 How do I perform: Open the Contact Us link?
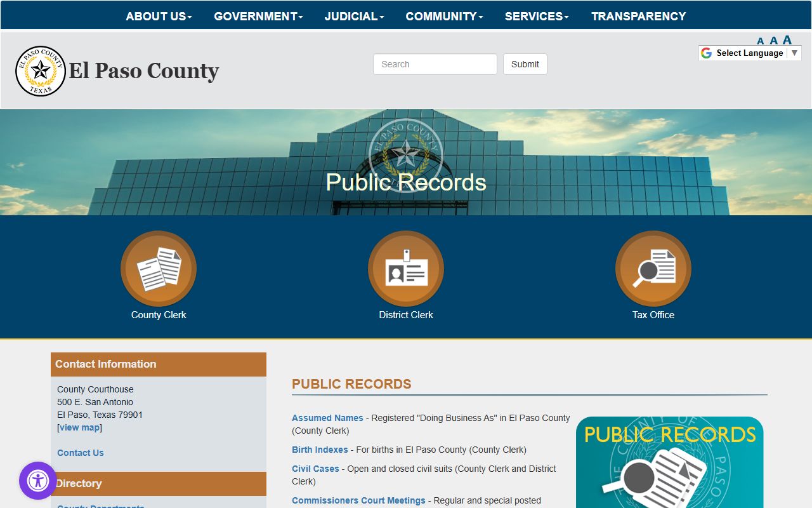[81, 453]
